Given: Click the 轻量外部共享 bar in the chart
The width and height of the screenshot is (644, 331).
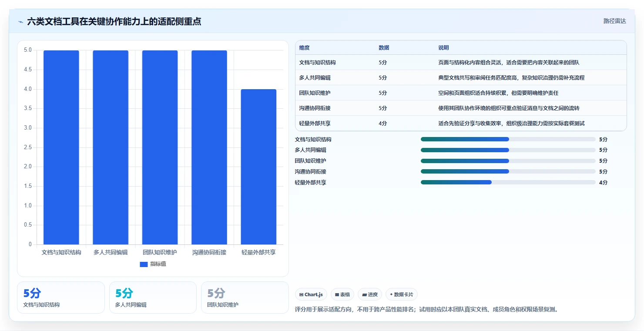Looking at the screenshot, I should point(258,167).
